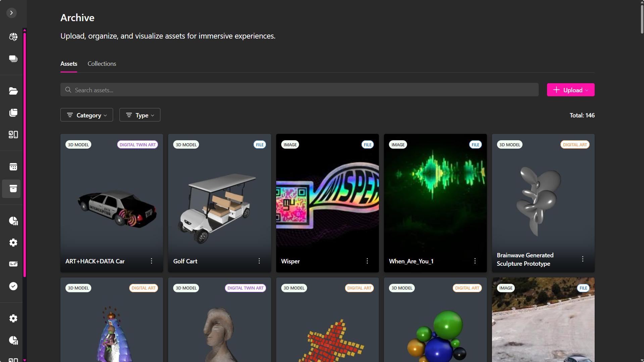Switch to the Collections tab
Screen dimensions: 644x362
pyautogui.click(x=102, y=64)
